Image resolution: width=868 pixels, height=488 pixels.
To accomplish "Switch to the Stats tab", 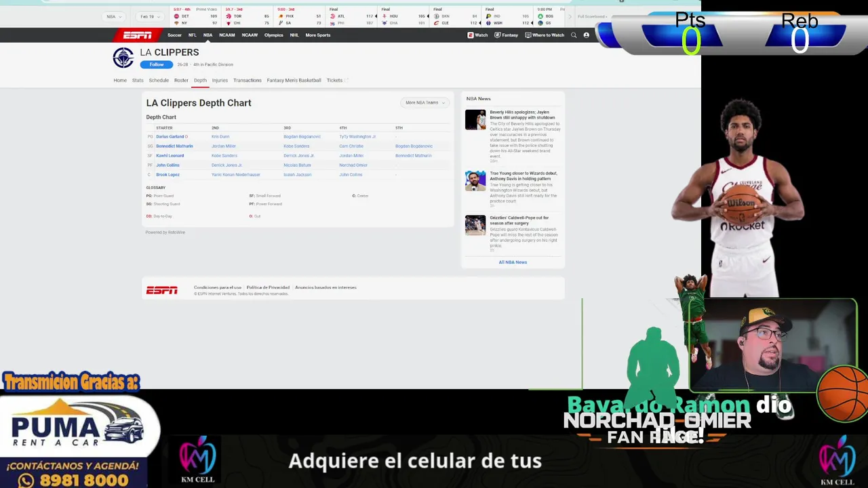I will click(138, 80).
